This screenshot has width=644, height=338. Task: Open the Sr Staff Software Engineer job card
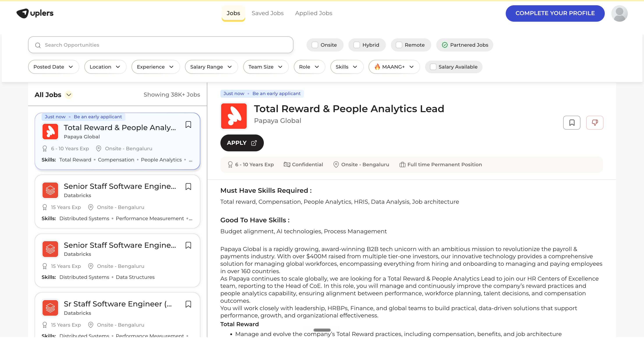117,315
